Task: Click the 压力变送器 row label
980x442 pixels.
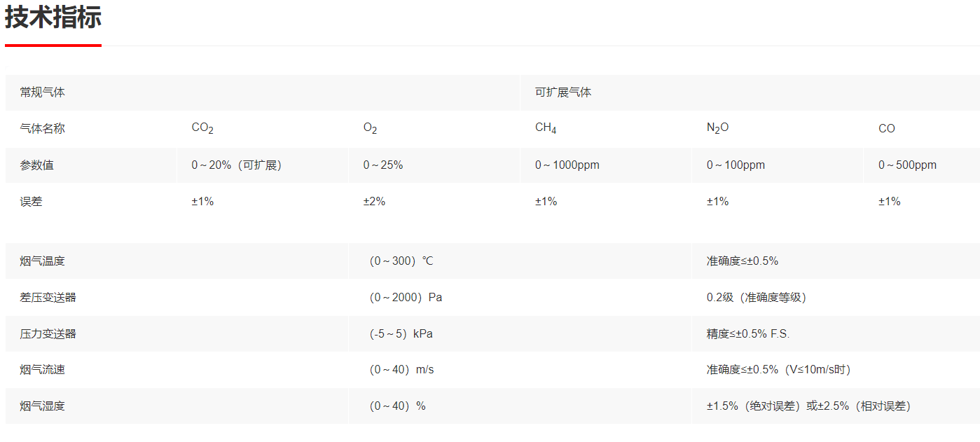Action: click(x=48, y=334)
